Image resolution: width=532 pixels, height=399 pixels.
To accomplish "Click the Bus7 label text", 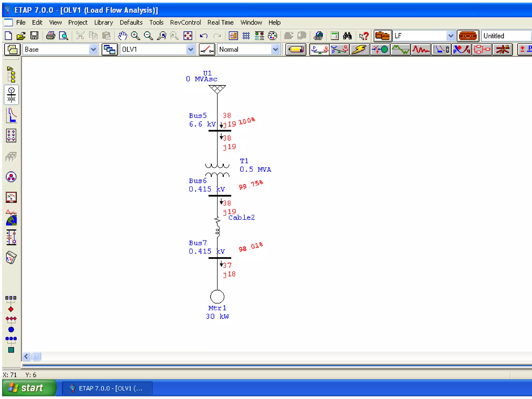I will (198, 243).
